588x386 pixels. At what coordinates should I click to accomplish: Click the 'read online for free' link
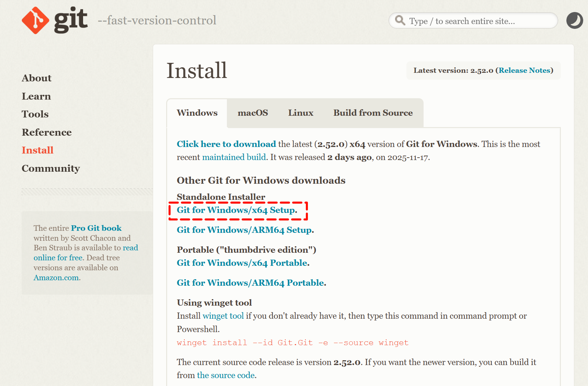click(86, 253)
